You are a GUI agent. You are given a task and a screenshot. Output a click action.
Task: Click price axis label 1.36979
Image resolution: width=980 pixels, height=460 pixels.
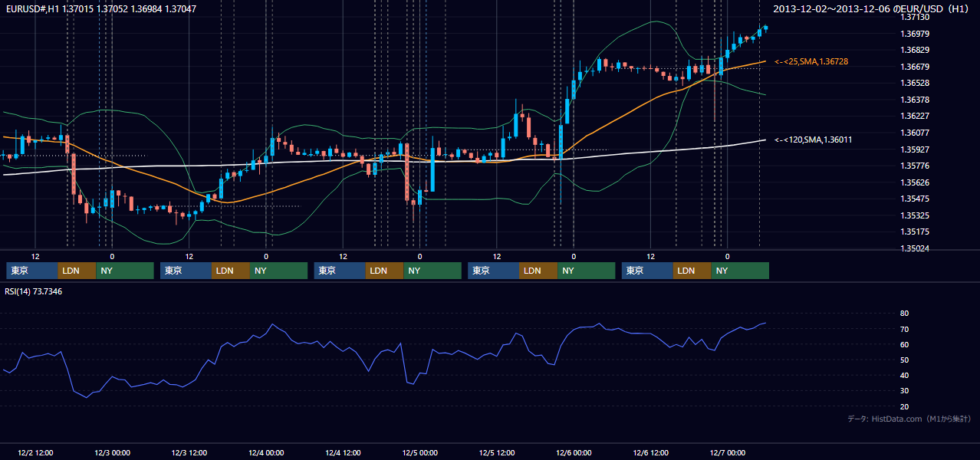point(915,34)
